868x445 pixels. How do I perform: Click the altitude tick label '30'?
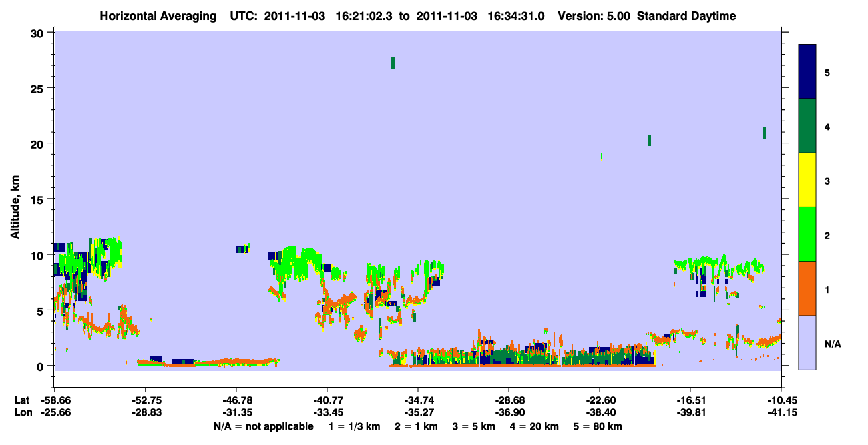(x=39, y=33)
